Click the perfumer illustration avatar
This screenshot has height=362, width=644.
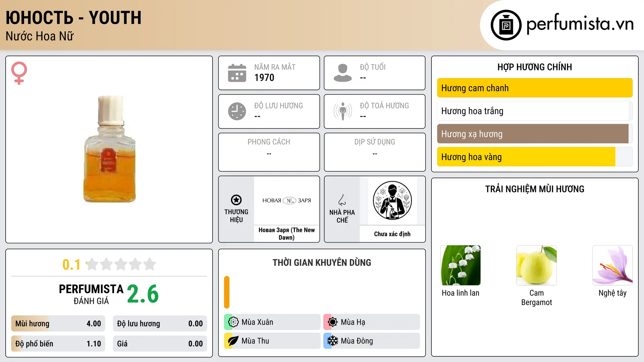click(x=392, y=200)
